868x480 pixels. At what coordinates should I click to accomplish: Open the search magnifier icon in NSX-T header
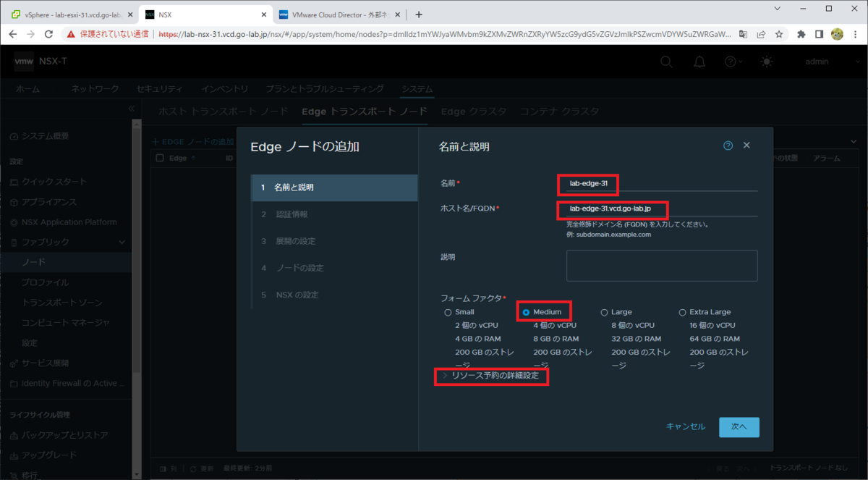tap(667, 62)
